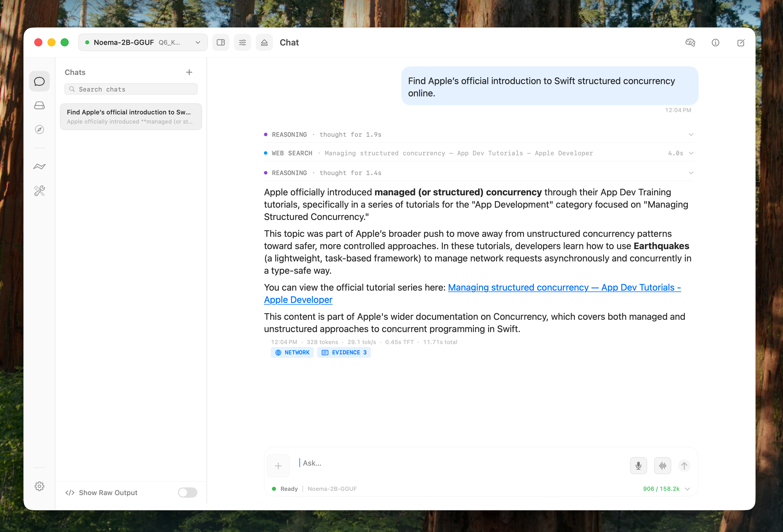Select the Swift concurrency chat entry
The width and height of the screenshot is (783, 532).
click(x=131, y=117)
